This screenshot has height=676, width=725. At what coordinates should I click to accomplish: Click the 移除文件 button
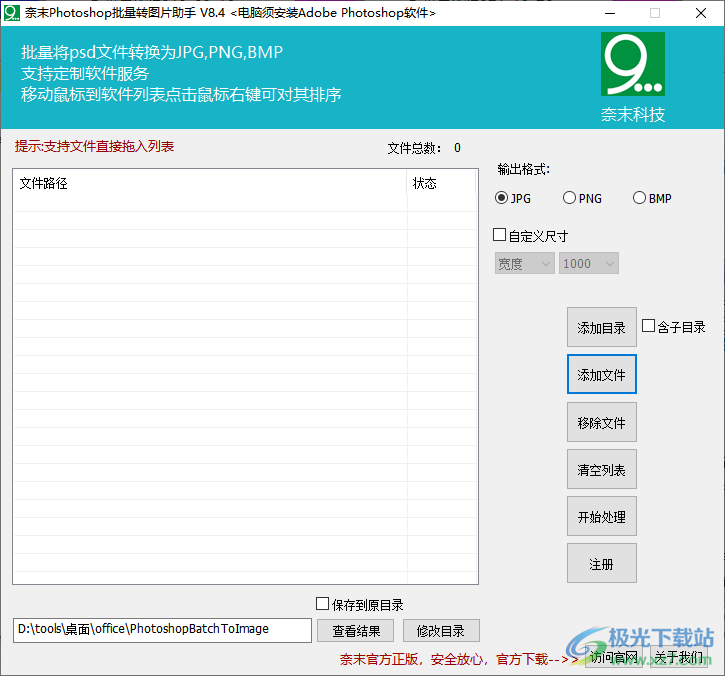point(602,422)
